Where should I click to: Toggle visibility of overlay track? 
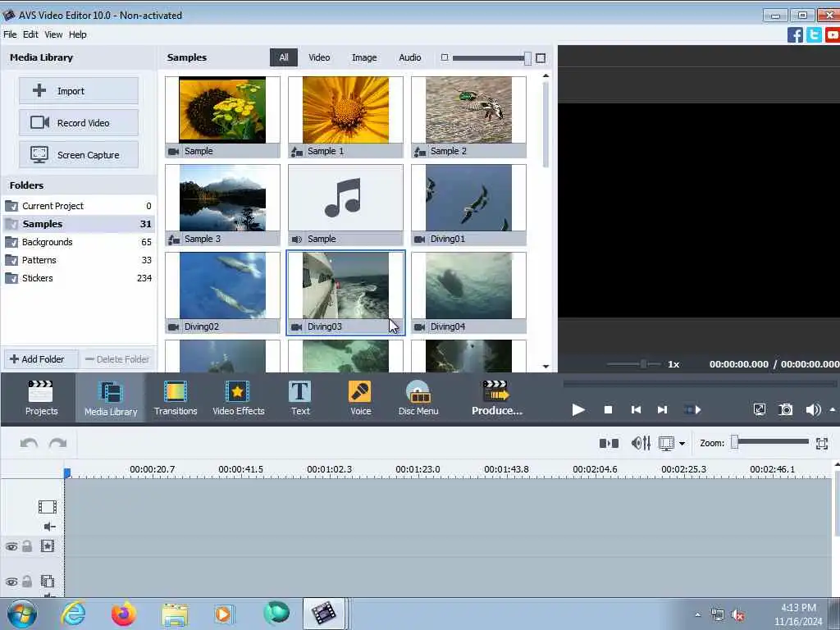click(x=11, y=582)
